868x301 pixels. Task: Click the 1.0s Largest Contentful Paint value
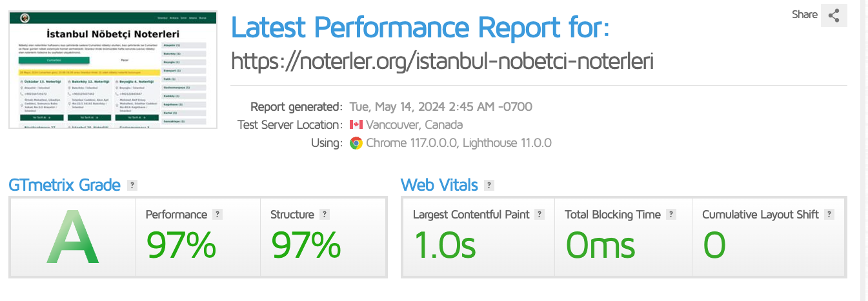[x=445, y=245]
